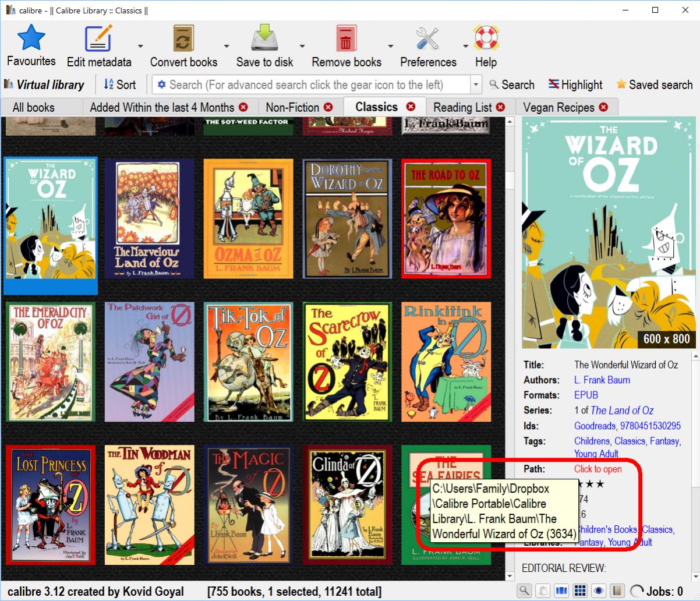
Task: Open the Goodreads id link
Action: 595,426
